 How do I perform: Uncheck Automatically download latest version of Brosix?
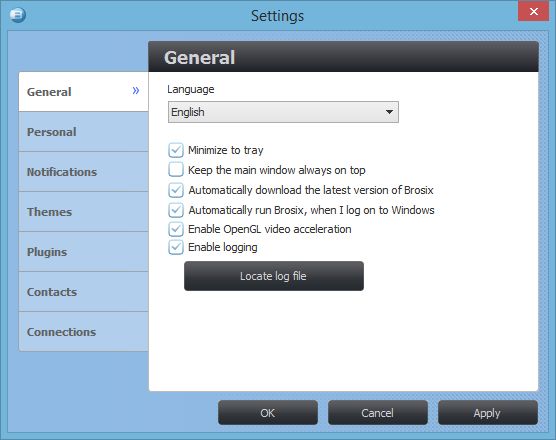(176, 190)
